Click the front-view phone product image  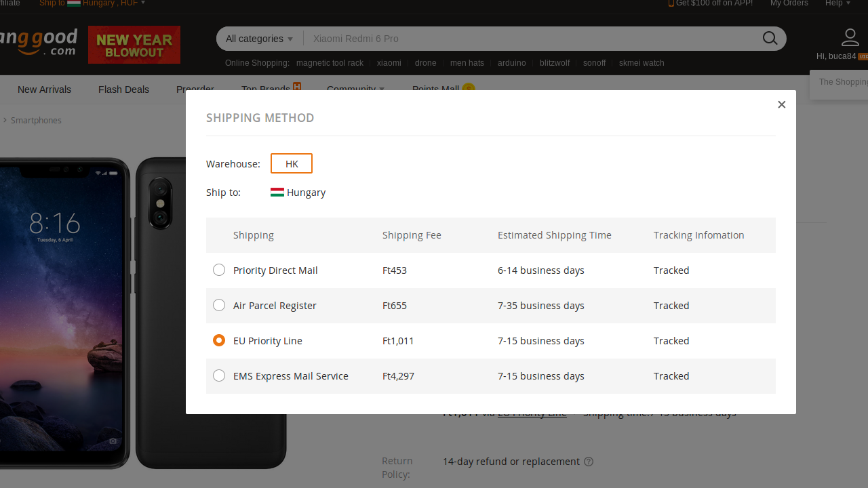pos(64,312)
